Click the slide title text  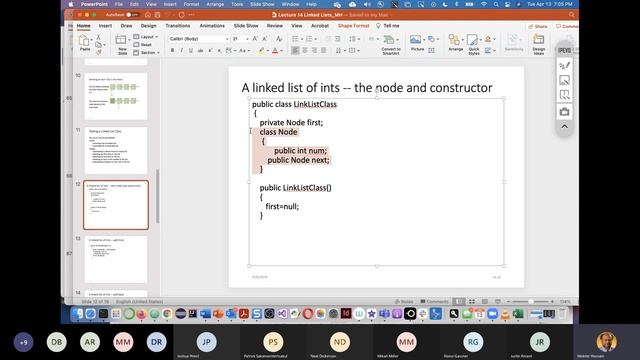point(367,88)
